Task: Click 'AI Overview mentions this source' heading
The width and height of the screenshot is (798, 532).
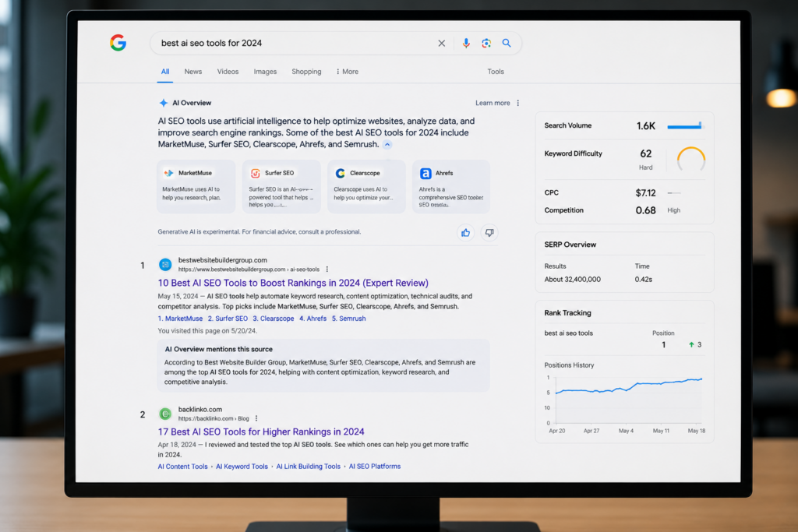Action: pos(218,350)
